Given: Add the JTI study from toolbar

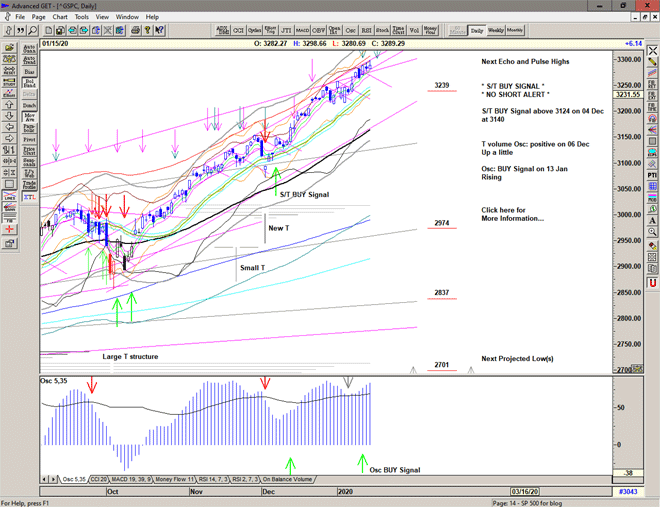Looking at the screenshot, I should (286, 30).
